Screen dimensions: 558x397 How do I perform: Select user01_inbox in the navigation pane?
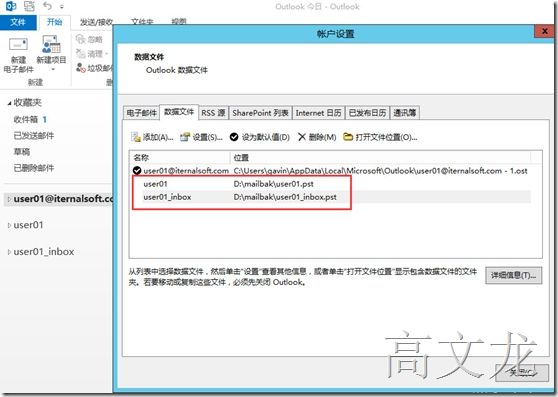(x=44, y=252)
